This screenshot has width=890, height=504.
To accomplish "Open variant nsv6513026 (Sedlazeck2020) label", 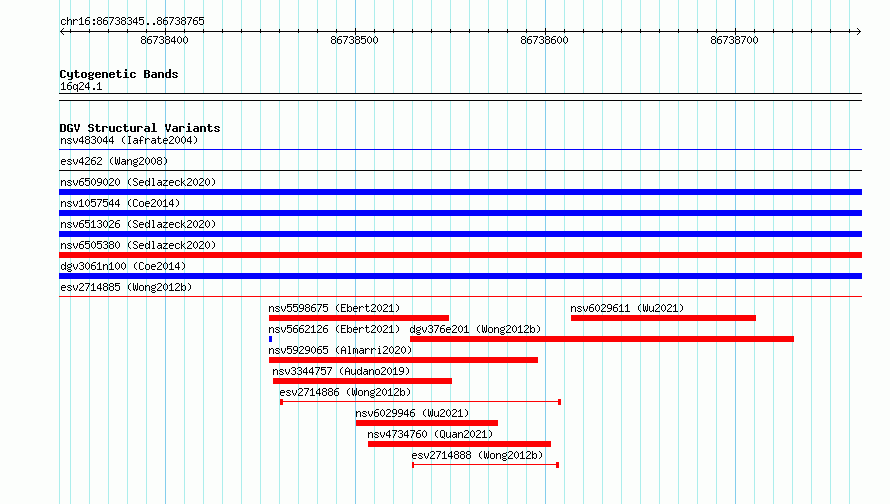I will tap(138, 224).
